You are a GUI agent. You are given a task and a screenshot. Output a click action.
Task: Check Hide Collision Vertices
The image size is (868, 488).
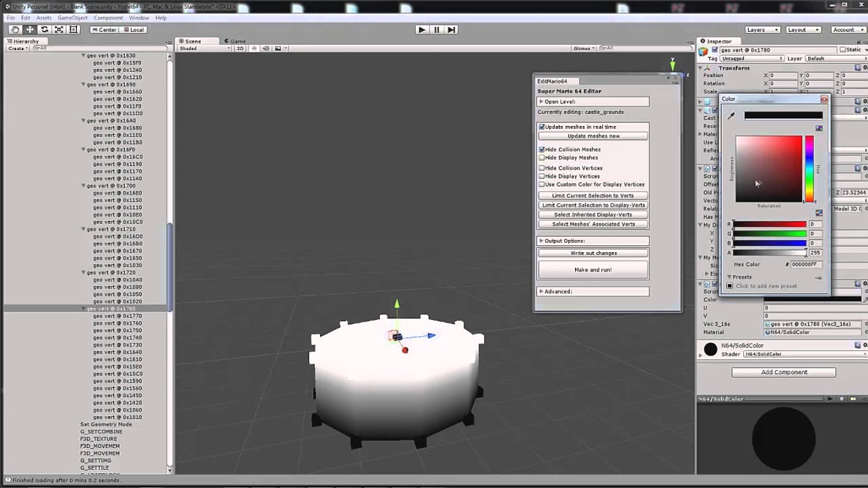[x=542, y=168]
